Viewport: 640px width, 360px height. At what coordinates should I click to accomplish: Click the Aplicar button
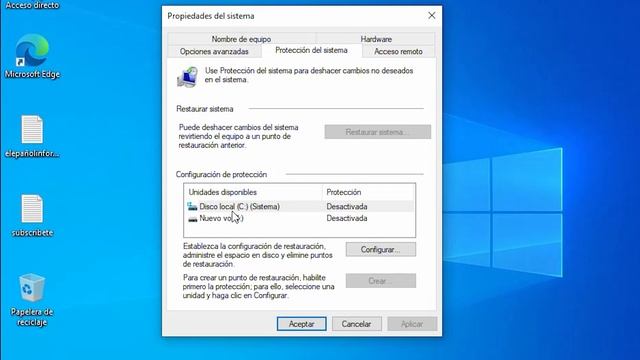coord(412,324)
